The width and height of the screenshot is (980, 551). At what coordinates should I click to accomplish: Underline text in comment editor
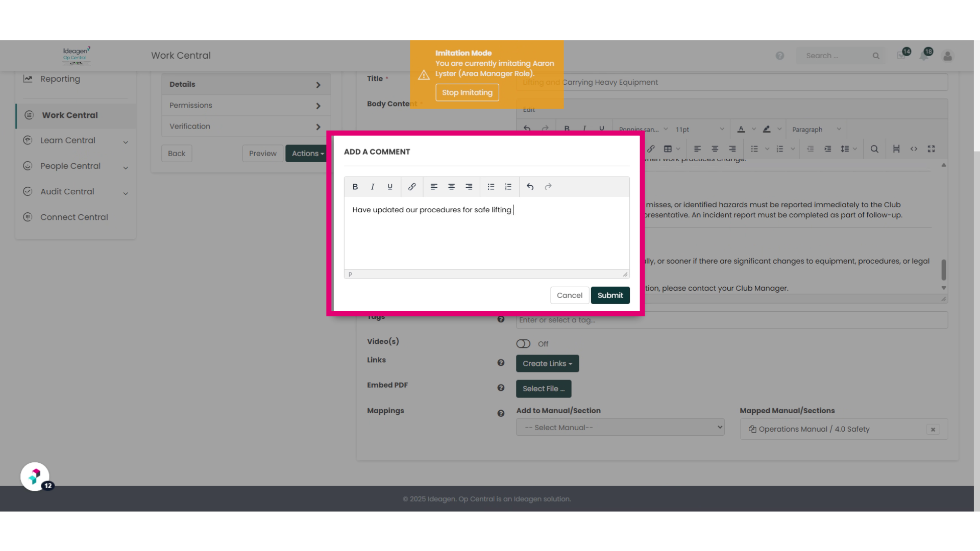(x=390, y=187)
